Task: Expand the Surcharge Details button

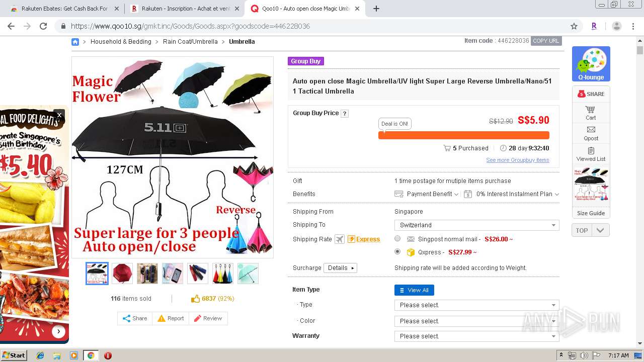Action: [340, 268]
